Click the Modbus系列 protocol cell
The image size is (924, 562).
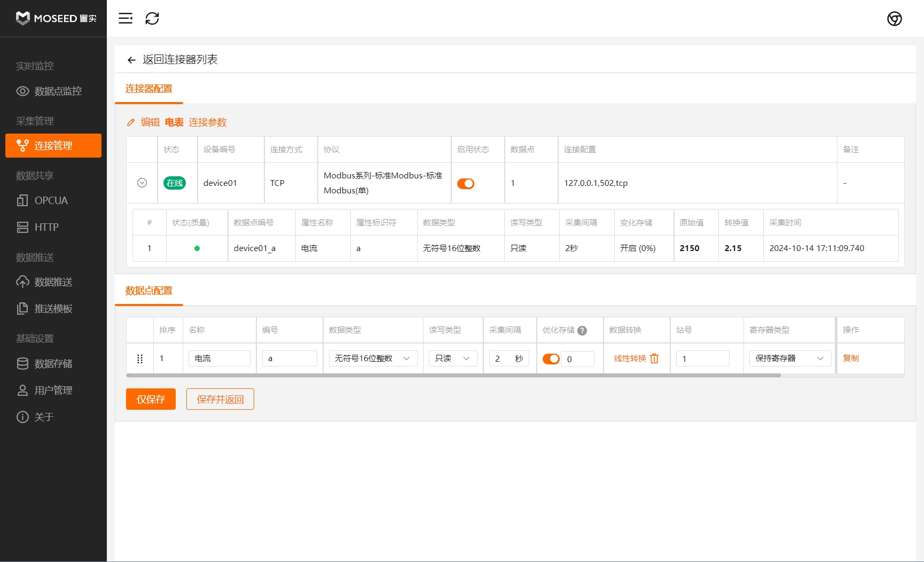(384, 183)
